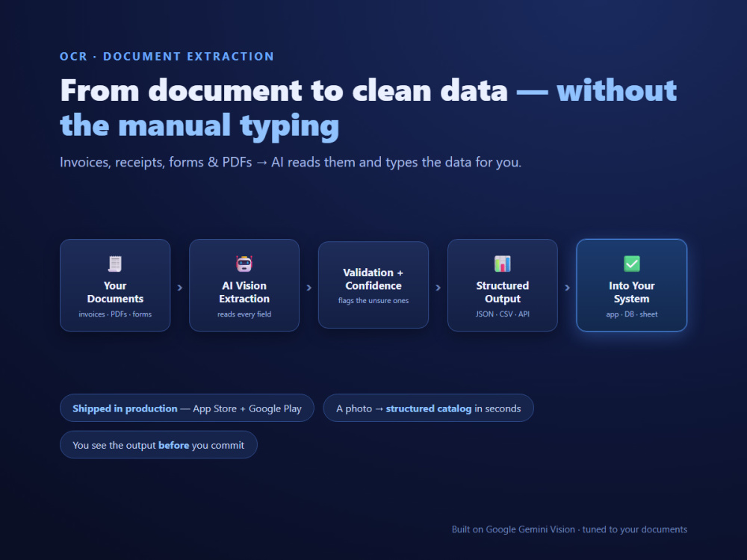
Task: Click the 'Structured Output' card title
Action: pyautogui.click(x=503, y=293)
